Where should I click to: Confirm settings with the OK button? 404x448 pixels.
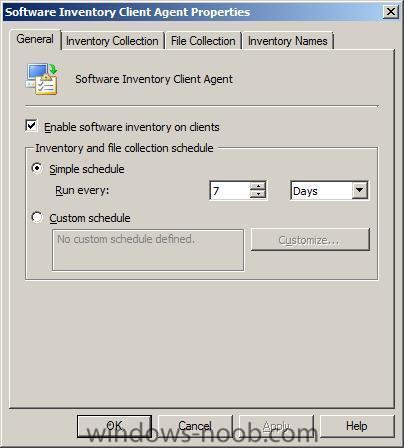[x=114, y=426]
